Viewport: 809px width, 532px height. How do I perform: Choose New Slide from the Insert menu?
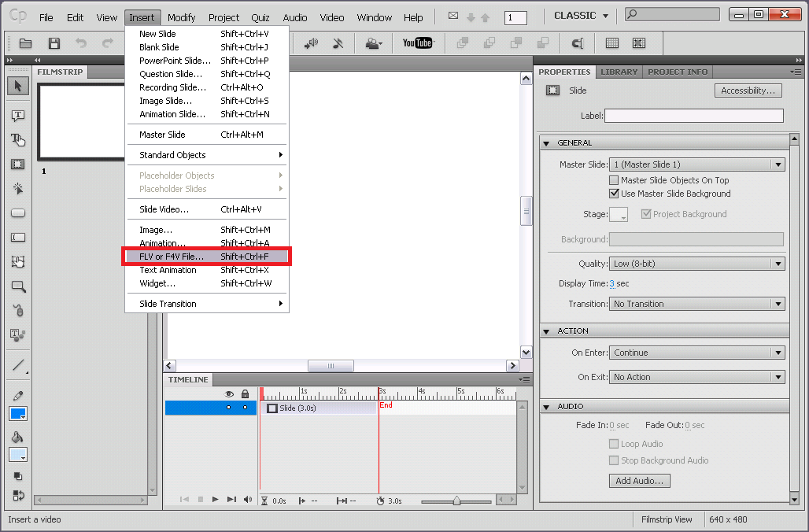(207, 34)
